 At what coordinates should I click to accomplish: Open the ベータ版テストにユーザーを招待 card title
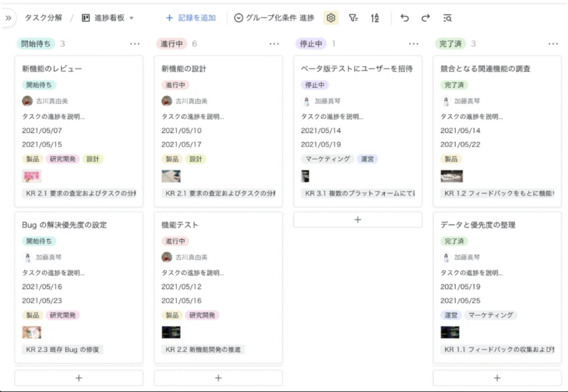356,69
